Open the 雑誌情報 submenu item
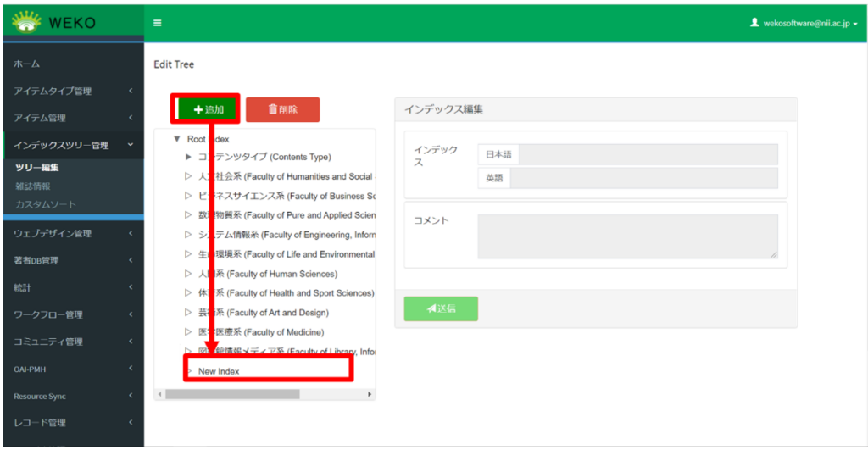868x450 pixels. [33, 186]
